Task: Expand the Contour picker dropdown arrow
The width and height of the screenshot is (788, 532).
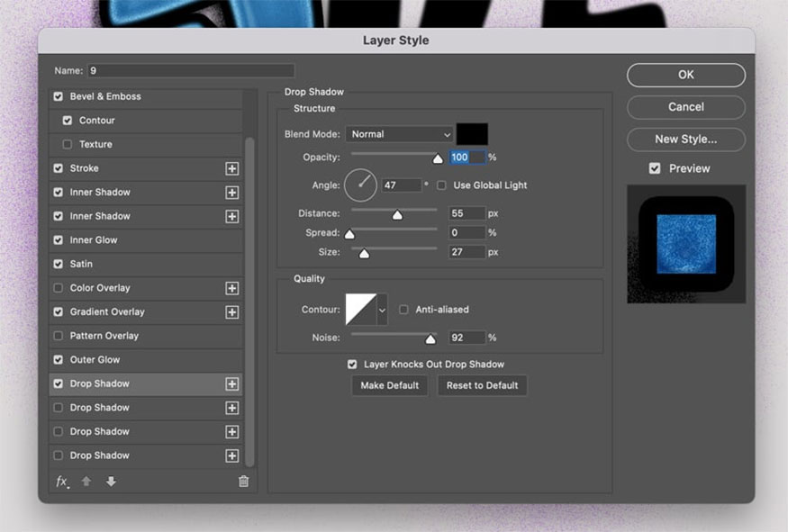Action: (382, 310)
